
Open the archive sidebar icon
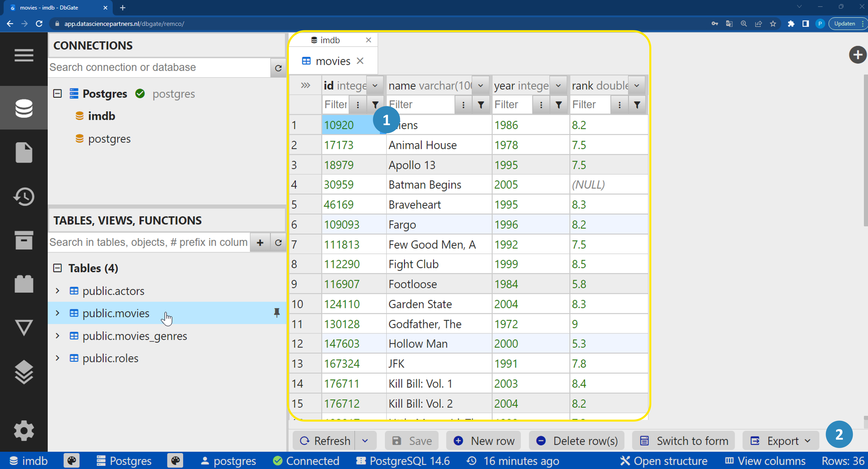[24, 240]
